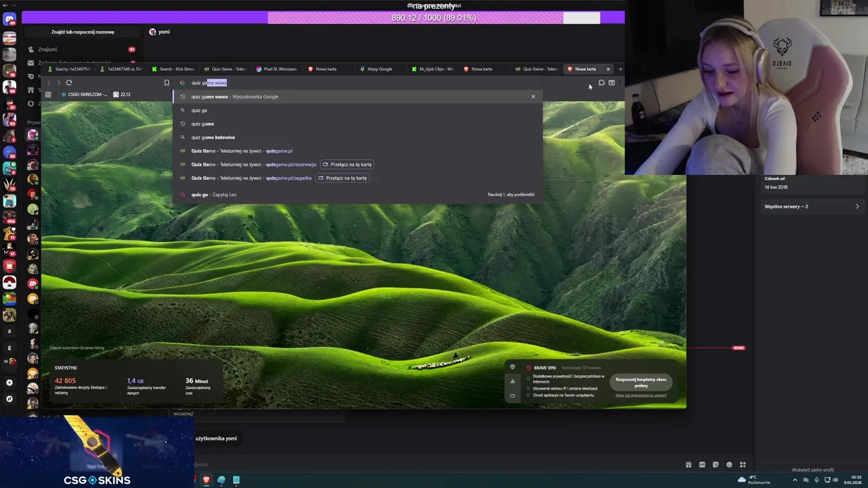The height and width of the screenshot is (488, 868).
Task: Switch to the '1a23467546 vs' tab
Action: 122,69
